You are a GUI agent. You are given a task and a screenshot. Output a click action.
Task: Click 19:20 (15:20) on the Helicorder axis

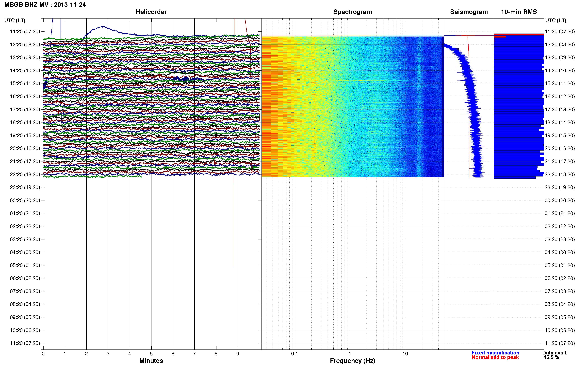pyautogui.click(x=25, y=135)
